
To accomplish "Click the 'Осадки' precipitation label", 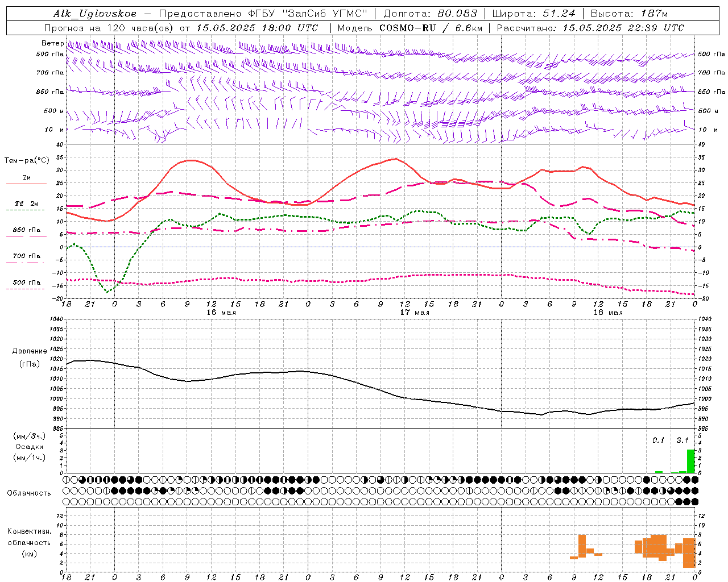I will click(30, 447).
